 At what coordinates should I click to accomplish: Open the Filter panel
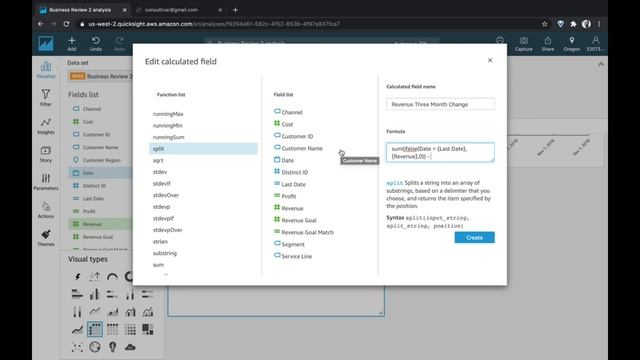[46, 98]
